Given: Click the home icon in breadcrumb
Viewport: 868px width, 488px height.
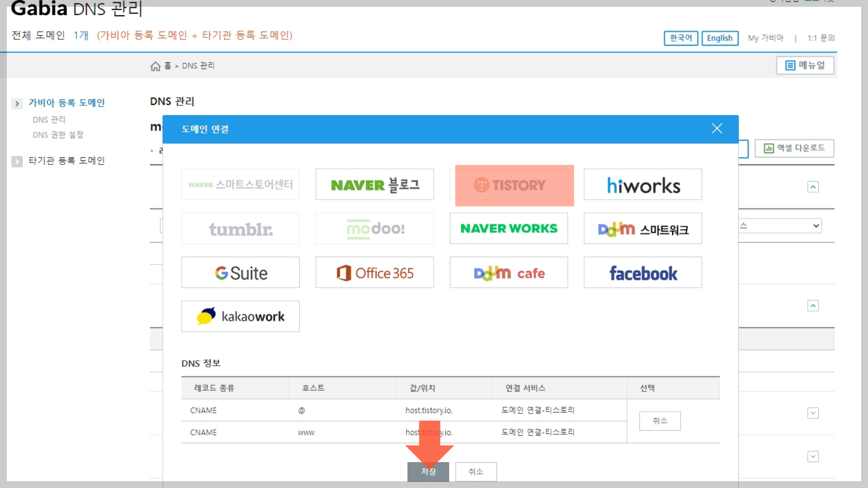Looking at the screenshot, I should pos(155,66).
